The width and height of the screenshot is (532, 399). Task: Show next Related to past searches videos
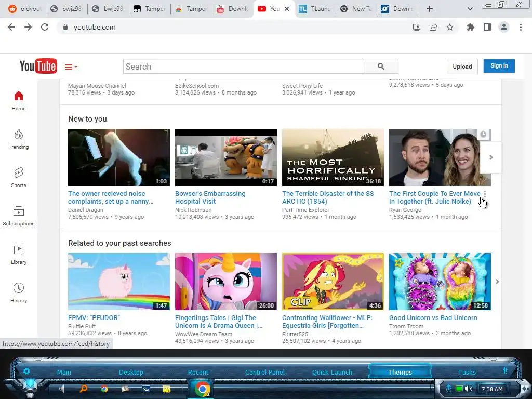(497, 282)
